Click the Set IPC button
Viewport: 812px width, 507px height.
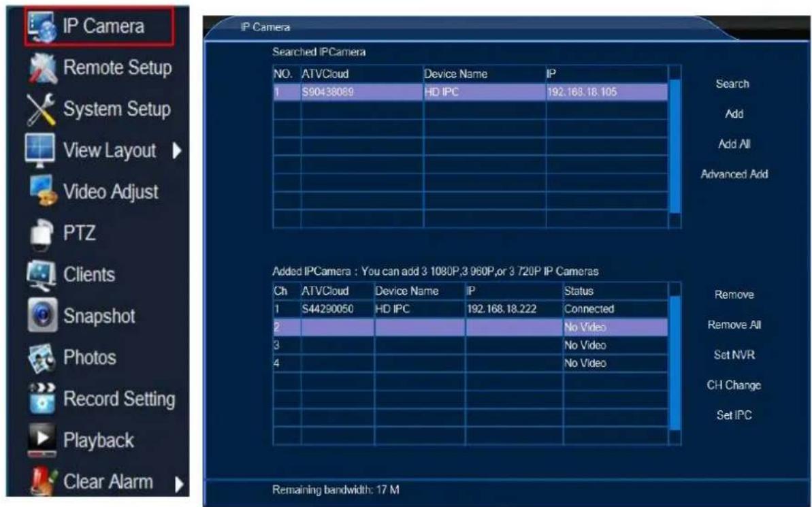click(x=734, y=415)
